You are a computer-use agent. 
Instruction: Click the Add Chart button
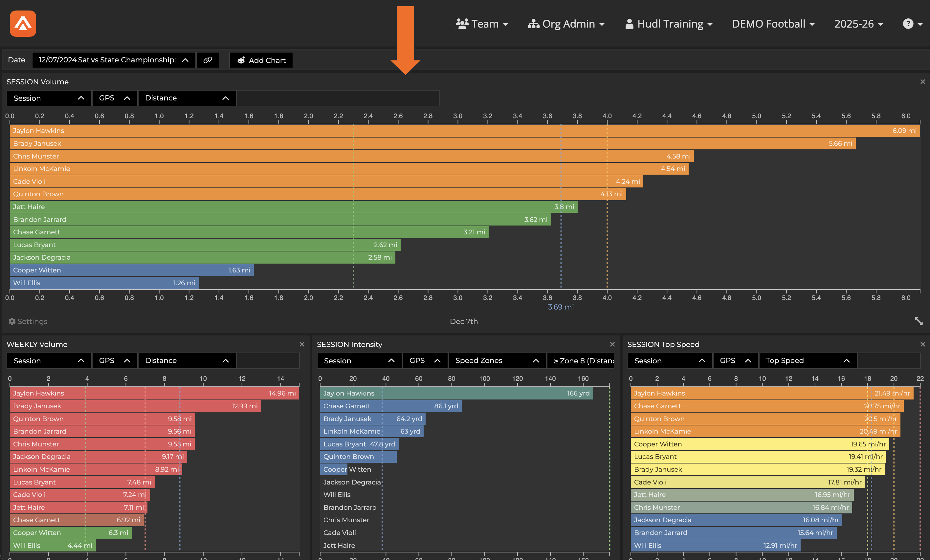[261, 60]
